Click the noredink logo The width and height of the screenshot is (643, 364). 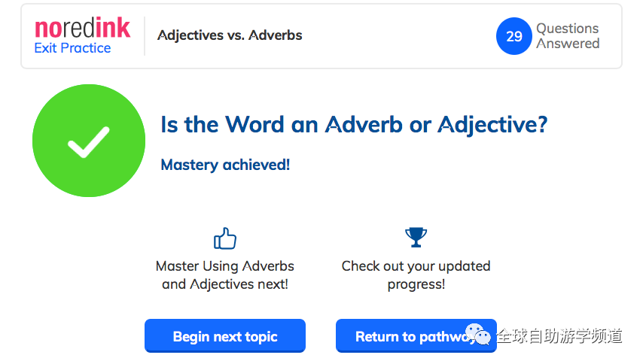82,29
